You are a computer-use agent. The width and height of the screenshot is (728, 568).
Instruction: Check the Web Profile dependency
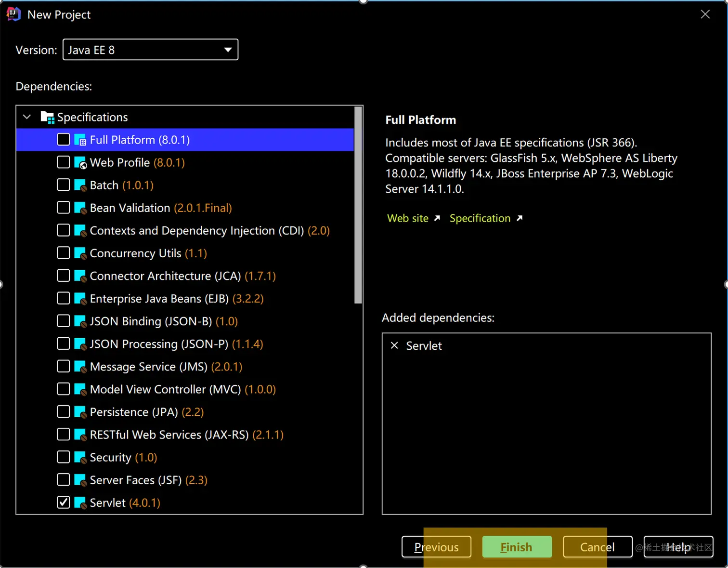[x=64, y=162]
